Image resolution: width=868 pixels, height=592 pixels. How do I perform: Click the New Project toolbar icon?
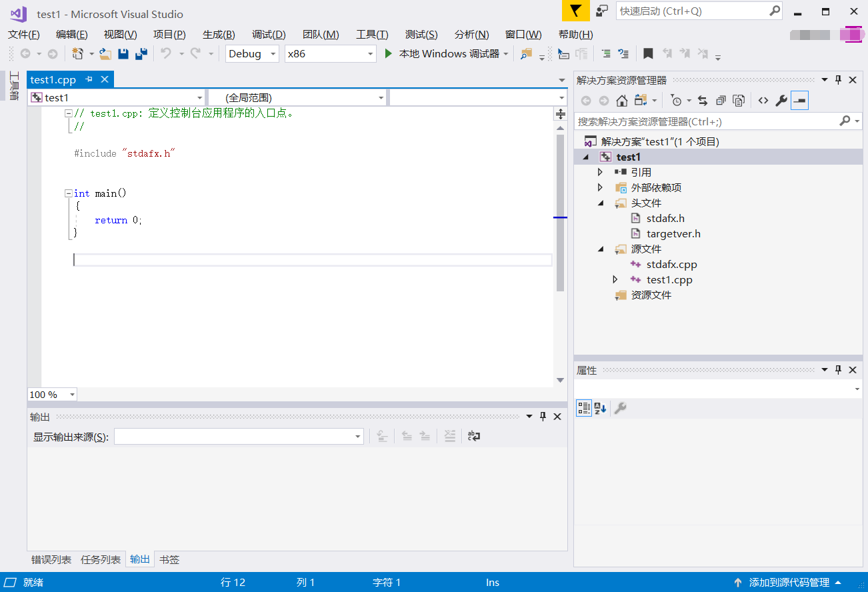(78, 54)
